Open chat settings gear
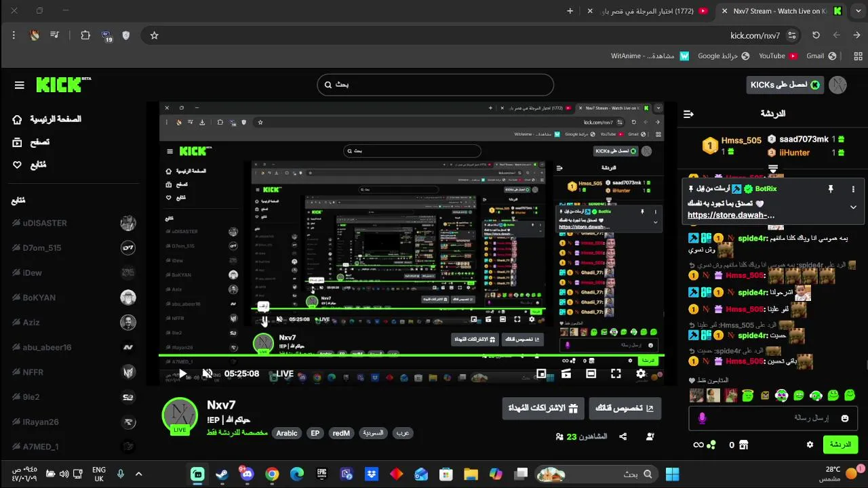 coord(810,445)
